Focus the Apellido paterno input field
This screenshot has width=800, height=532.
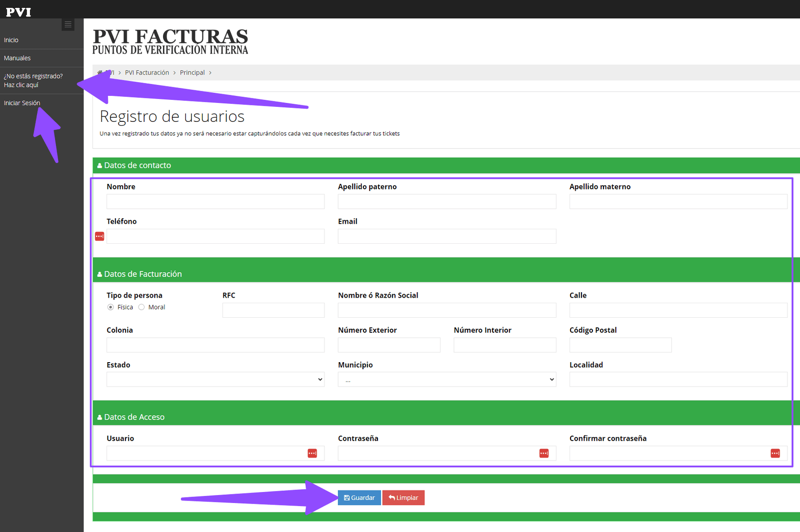[447, 201]
